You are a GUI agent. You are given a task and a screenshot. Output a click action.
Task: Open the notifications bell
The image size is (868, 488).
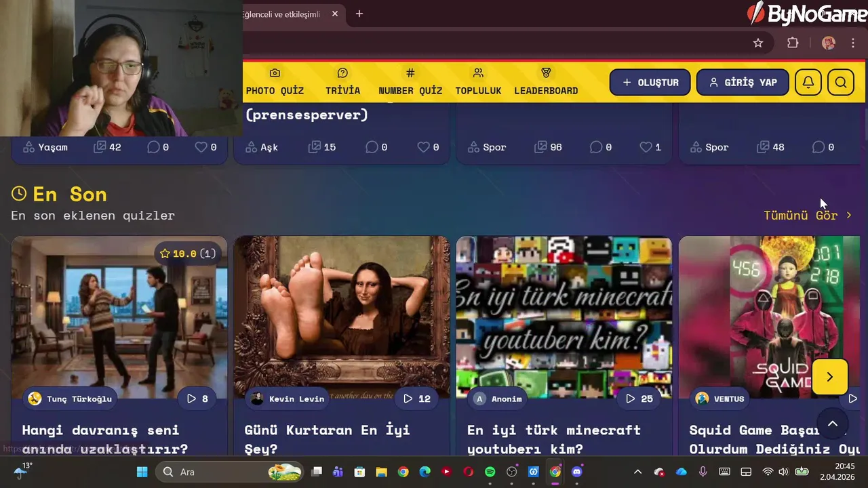click(808, 83)
